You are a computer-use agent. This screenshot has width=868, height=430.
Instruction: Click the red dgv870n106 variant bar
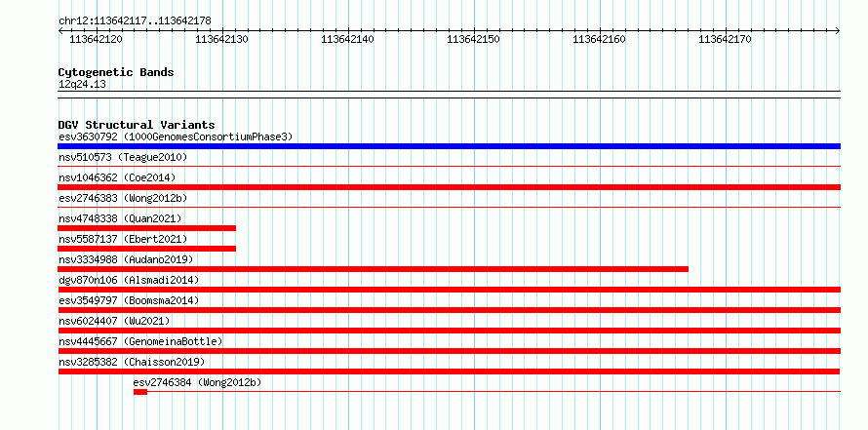tap(449, 290)
